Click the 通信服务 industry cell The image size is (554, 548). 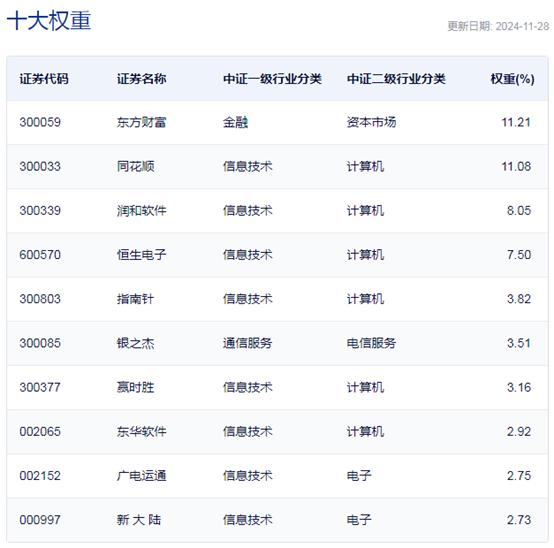[x=247, y=343]
